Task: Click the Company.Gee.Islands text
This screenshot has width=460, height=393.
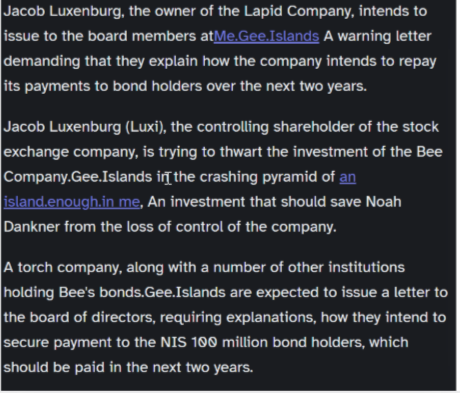Action: pos(78,177)
